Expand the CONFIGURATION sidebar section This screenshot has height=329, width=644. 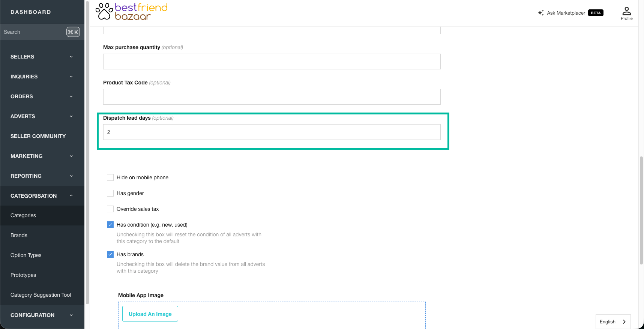tap(42, 315)
